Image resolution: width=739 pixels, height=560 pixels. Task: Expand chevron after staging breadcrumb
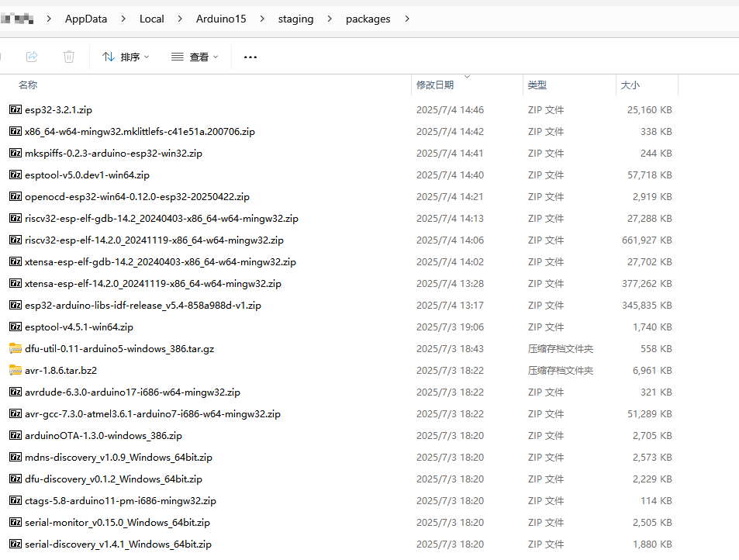330,19
